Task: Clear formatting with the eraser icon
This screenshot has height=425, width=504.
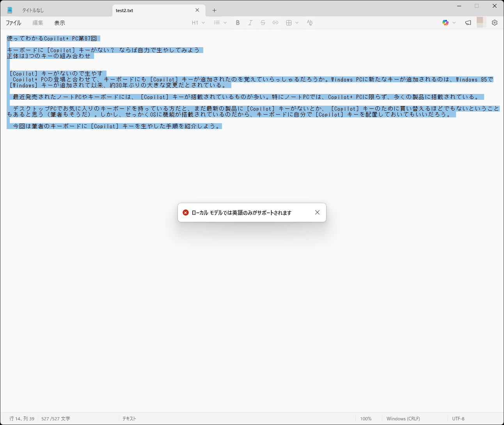Action: click(310, 23)
